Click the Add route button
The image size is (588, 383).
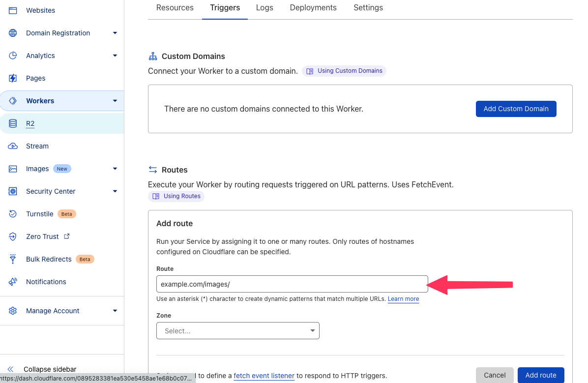tap(541, 375)
